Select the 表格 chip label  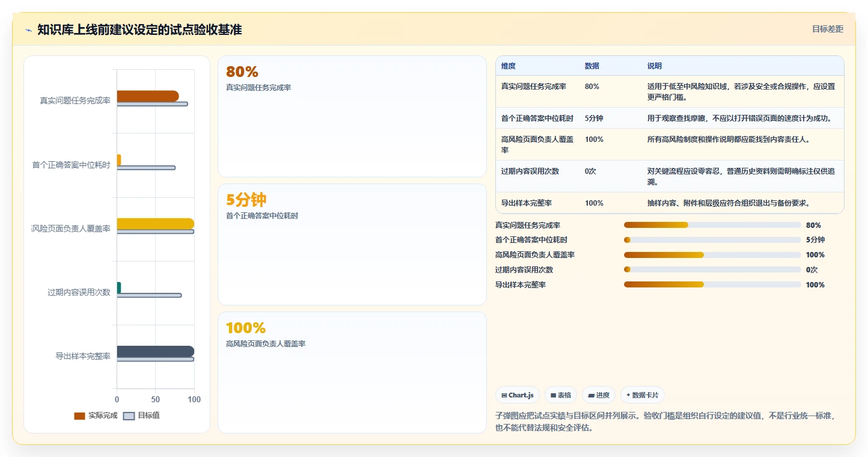564,395
